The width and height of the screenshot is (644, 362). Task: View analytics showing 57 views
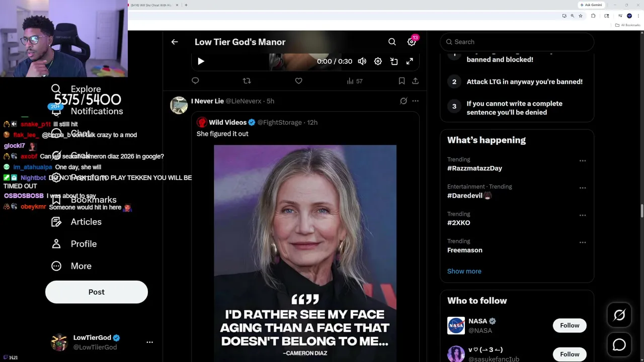point(355,81)
